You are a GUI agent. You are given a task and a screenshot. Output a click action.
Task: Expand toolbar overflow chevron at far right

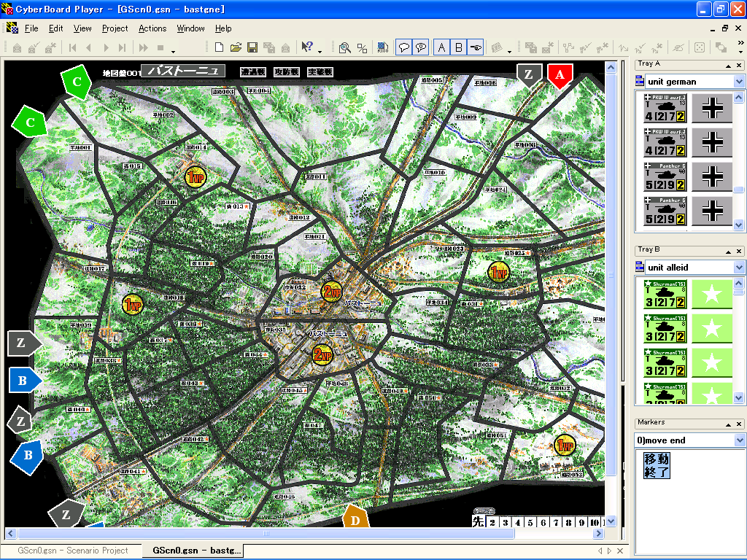pyautogui.click(x=740, y=43)
